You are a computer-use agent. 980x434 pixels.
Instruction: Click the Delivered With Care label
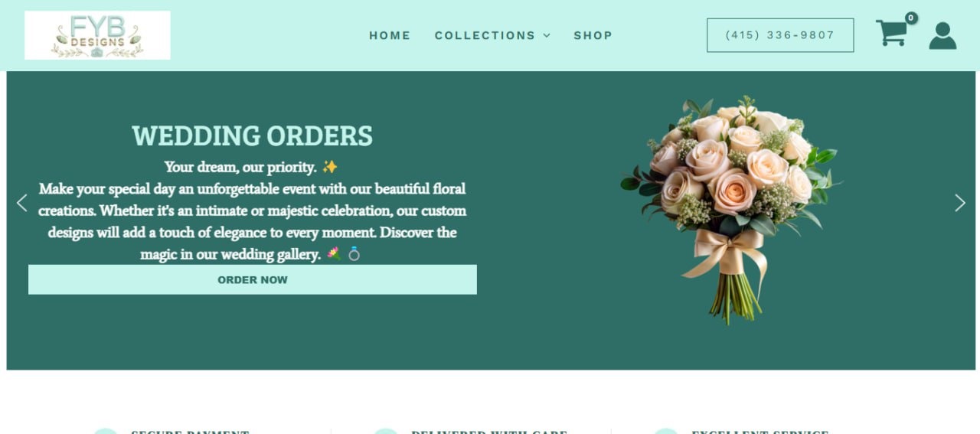tap(489, 432)
